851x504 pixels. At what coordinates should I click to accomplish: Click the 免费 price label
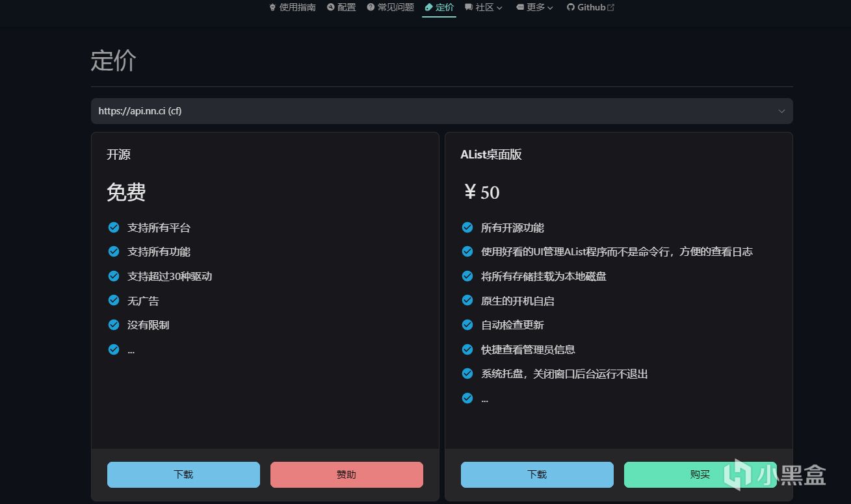coord(126,192)
